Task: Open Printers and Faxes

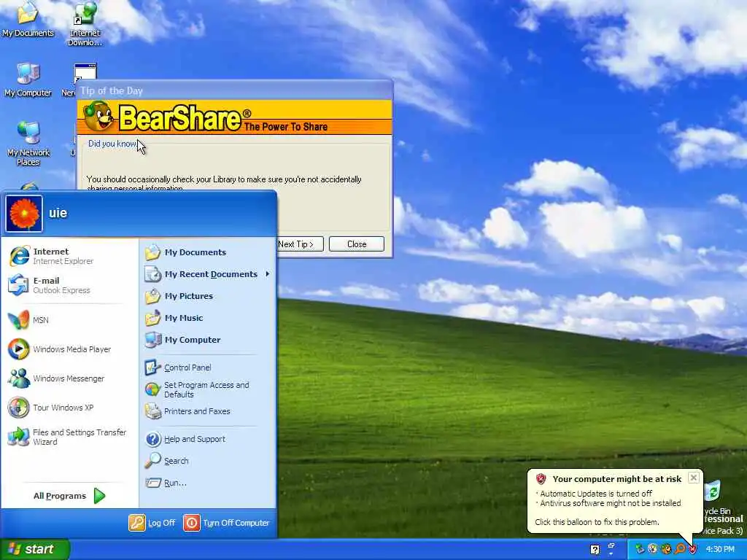Action: (x=207, y=411)
